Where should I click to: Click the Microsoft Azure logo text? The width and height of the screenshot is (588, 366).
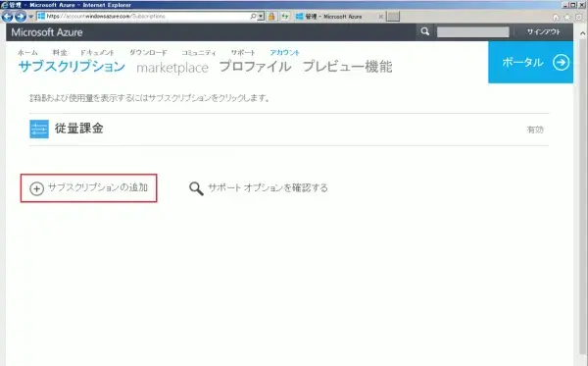coord(47,32)
